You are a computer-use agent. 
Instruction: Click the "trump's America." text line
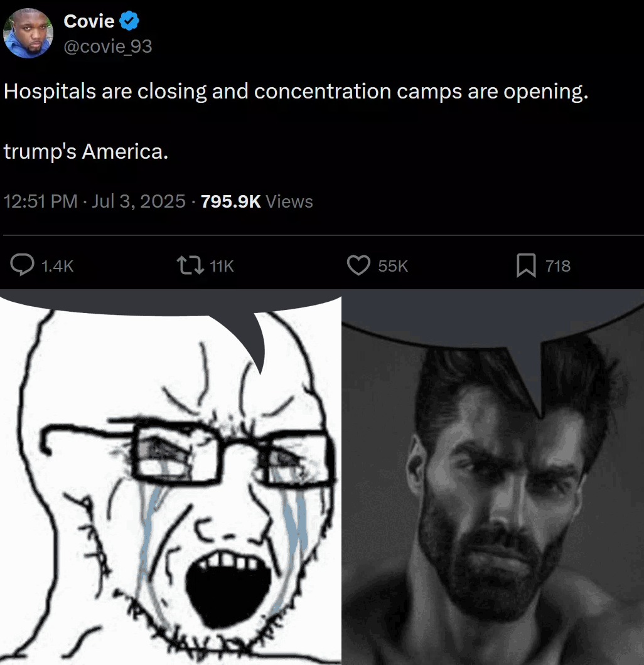86,151
